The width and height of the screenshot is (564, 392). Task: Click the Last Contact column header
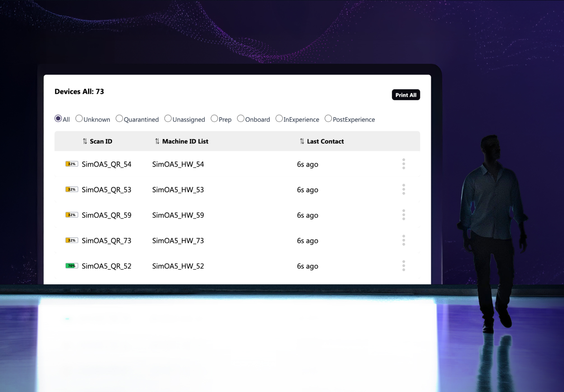pyautogui.click(x=325, y=141)
